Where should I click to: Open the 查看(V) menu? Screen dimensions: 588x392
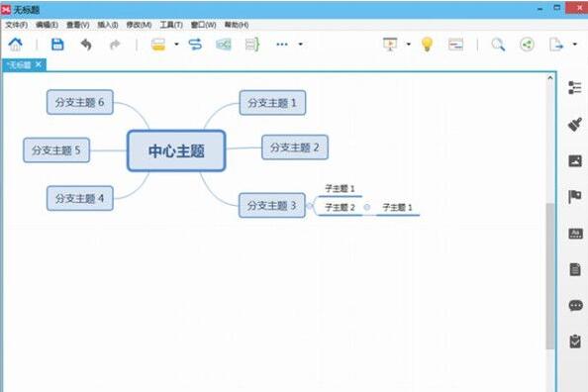(x=77, y=25)
